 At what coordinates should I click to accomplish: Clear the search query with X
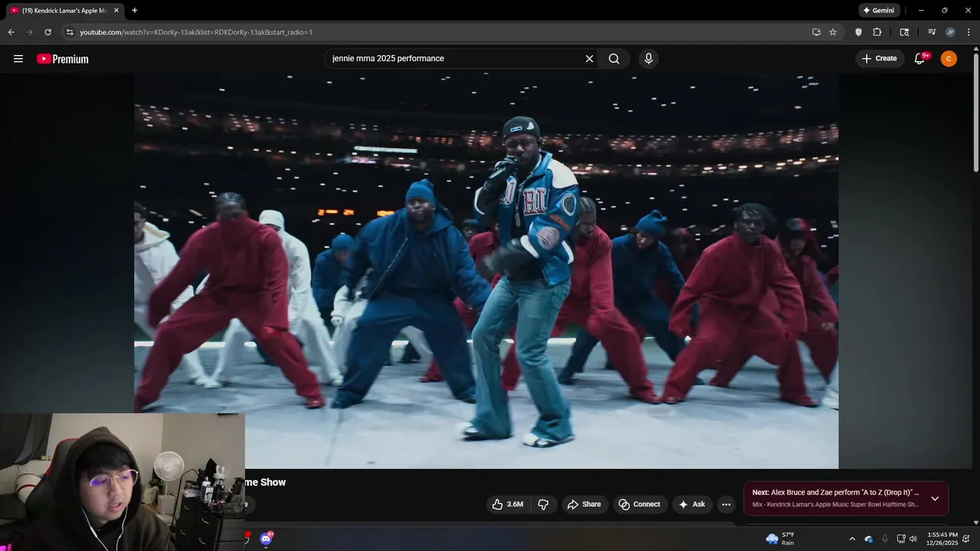point(590,59)
